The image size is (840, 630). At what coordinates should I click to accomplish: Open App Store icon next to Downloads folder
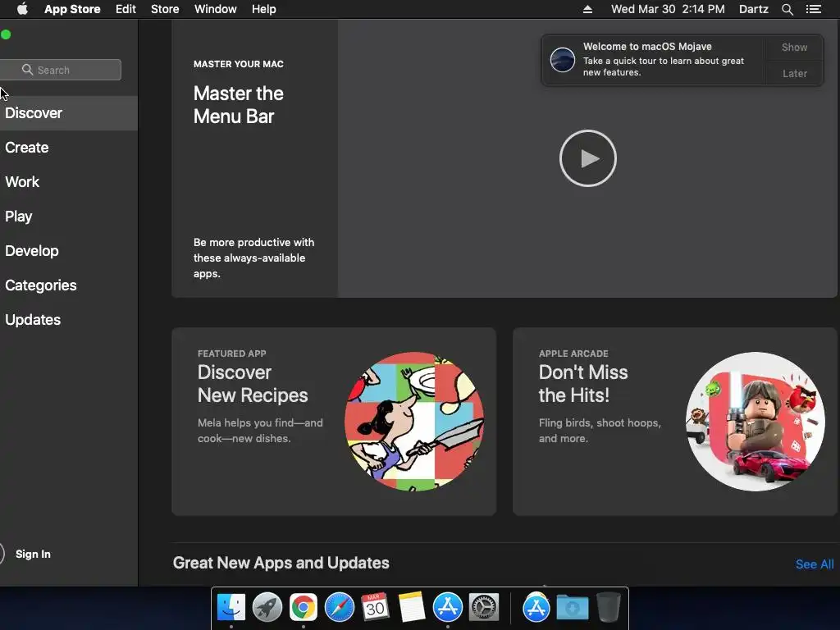click(x=536, y=607)
